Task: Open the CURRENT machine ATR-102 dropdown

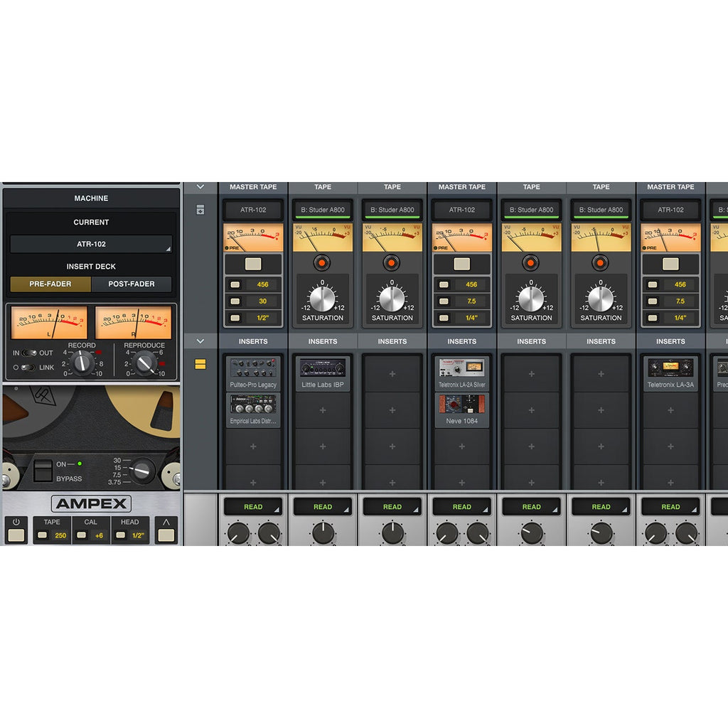Action: coord(91,244)
